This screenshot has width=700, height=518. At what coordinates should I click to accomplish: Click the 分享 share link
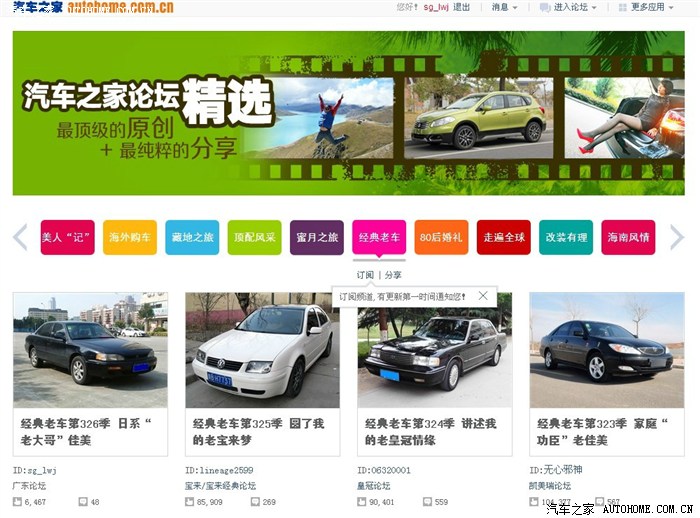(393, 275)
